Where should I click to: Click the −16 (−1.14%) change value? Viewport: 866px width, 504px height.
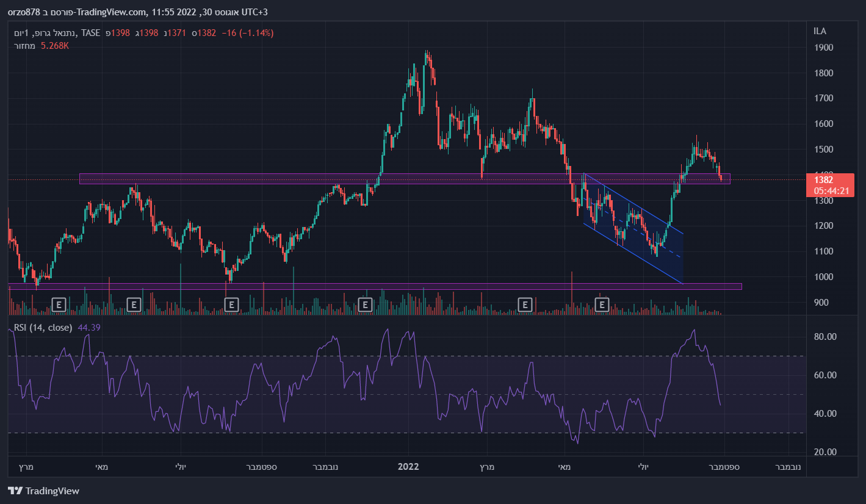[247, 33]
